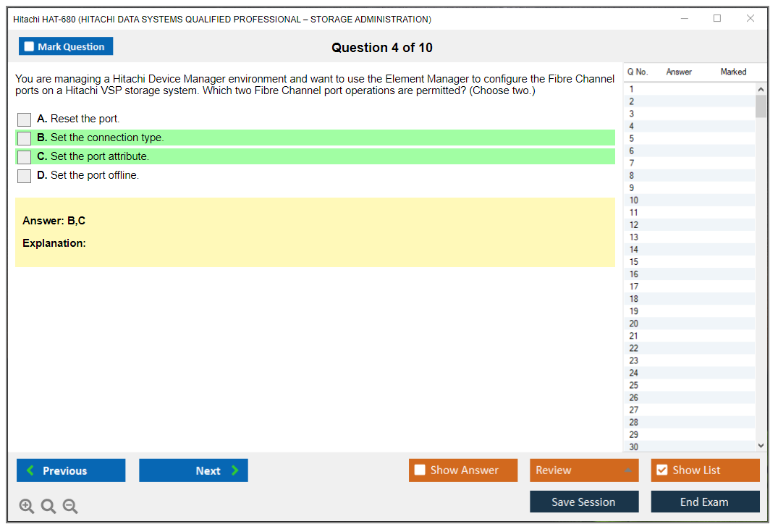
Task: Maximize the exam window
Action: point(717,19)
